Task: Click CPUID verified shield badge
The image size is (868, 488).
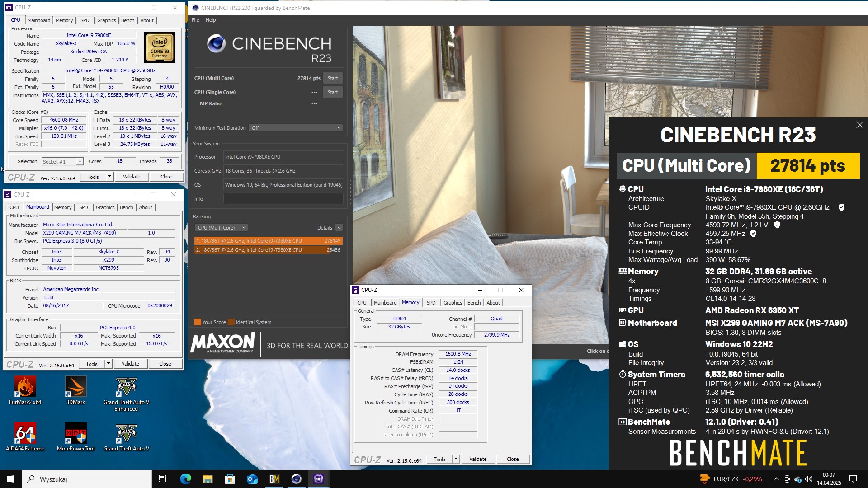Action: click(841, 207)
